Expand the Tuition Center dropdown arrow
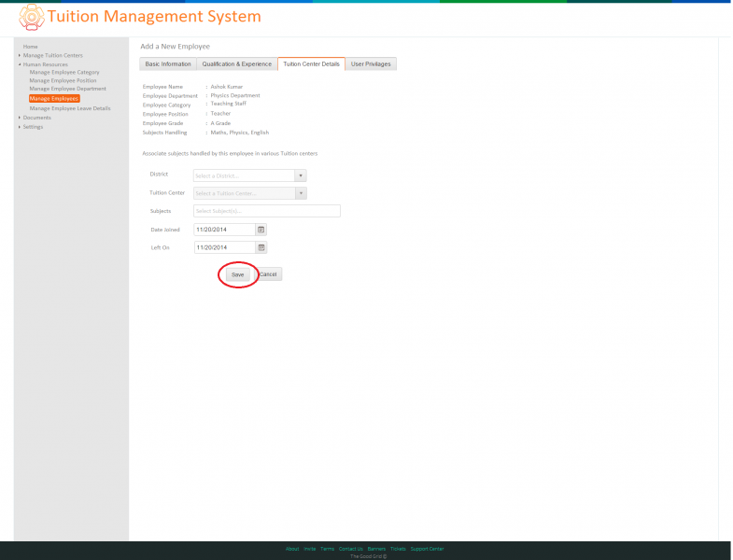The height and width of the screenshot is (560, 733). (301, 193)
